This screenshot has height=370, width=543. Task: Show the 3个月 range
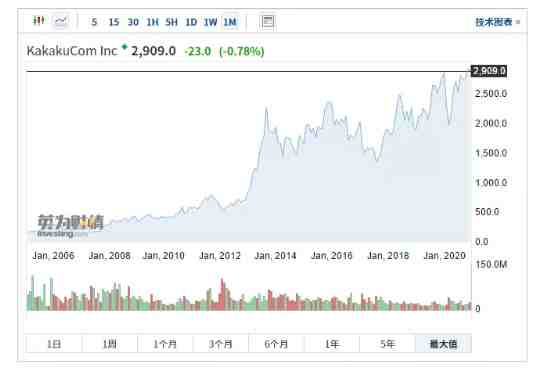point(221,344)
